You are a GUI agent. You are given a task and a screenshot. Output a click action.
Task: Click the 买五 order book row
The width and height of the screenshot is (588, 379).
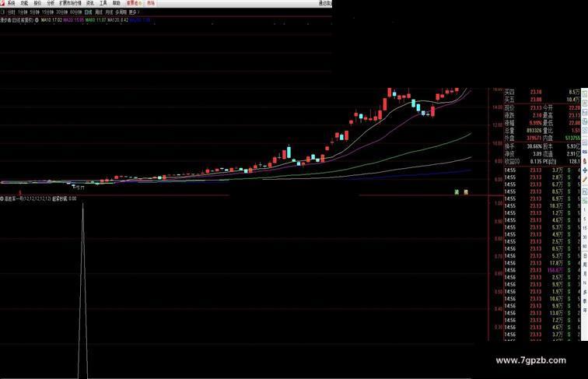pos(542,100)
